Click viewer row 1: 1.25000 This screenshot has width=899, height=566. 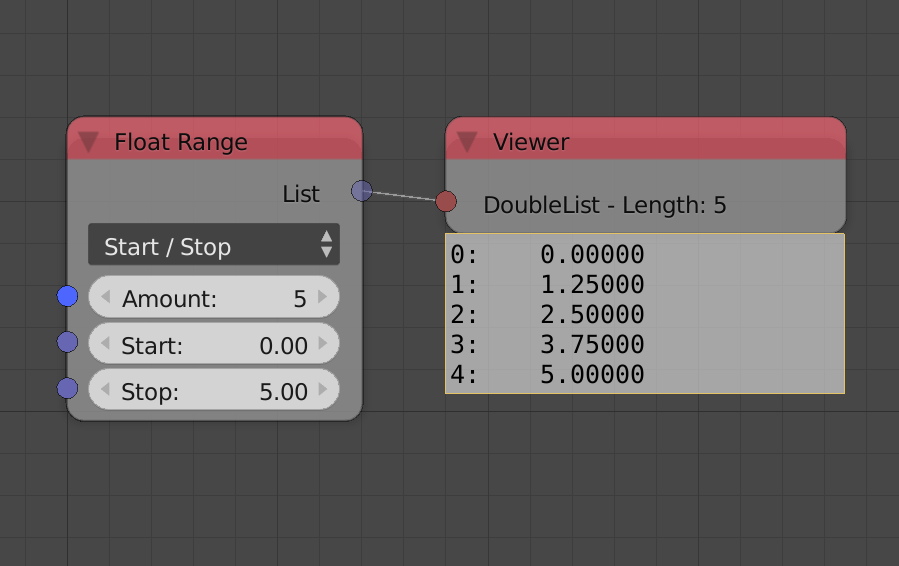point(548,284)
